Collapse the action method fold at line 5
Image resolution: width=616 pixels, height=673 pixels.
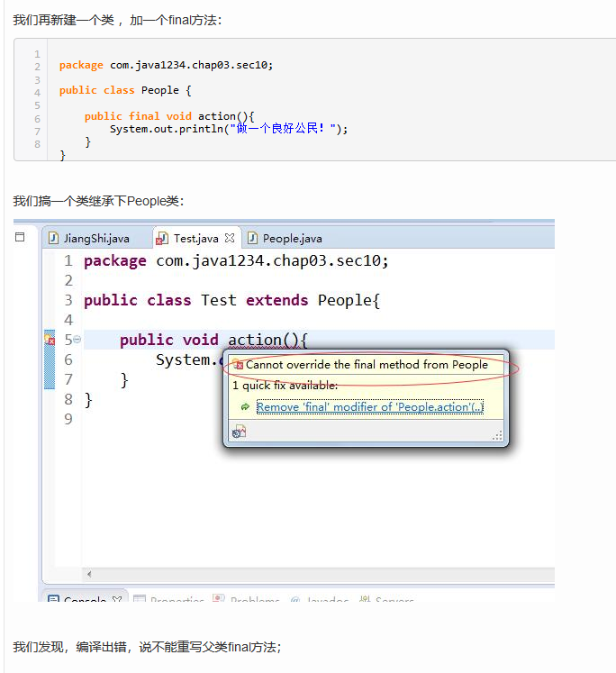pyautogui.click(x=77, y=339)
